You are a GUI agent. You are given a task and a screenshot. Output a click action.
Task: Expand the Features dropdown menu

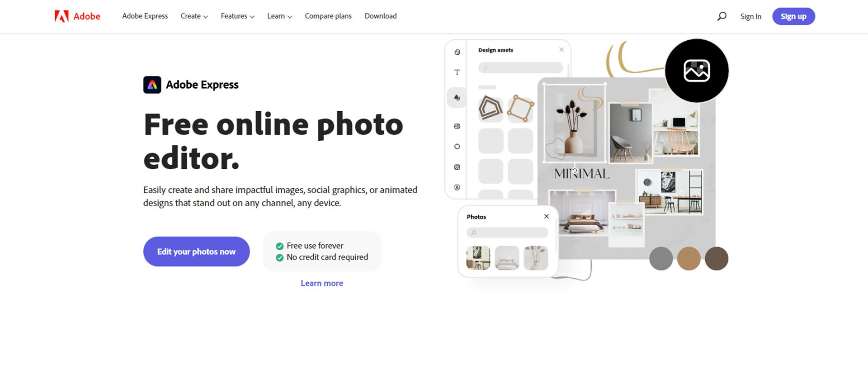(237, 16)
